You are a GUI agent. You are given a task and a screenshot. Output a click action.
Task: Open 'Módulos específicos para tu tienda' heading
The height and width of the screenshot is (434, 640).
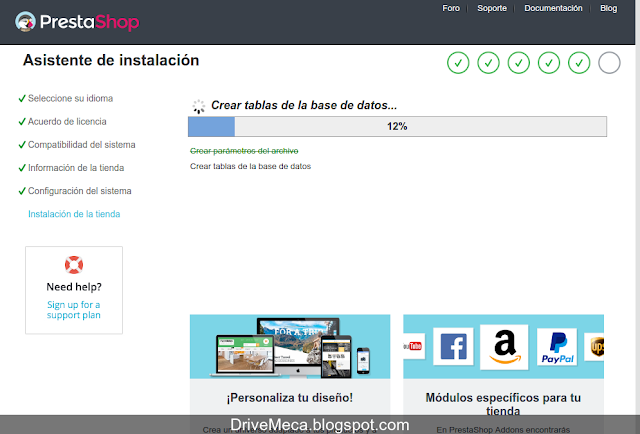(503, 404)
